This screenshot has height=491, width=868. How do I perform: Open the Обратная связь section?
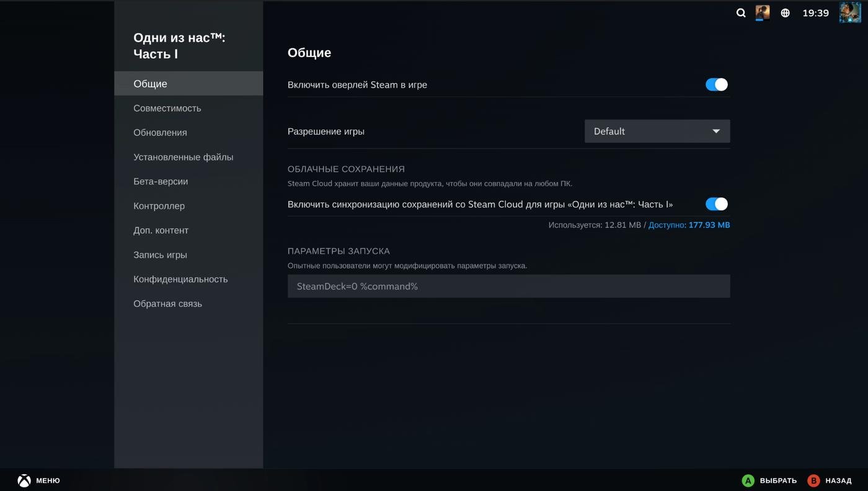click(x=188, y=304)
